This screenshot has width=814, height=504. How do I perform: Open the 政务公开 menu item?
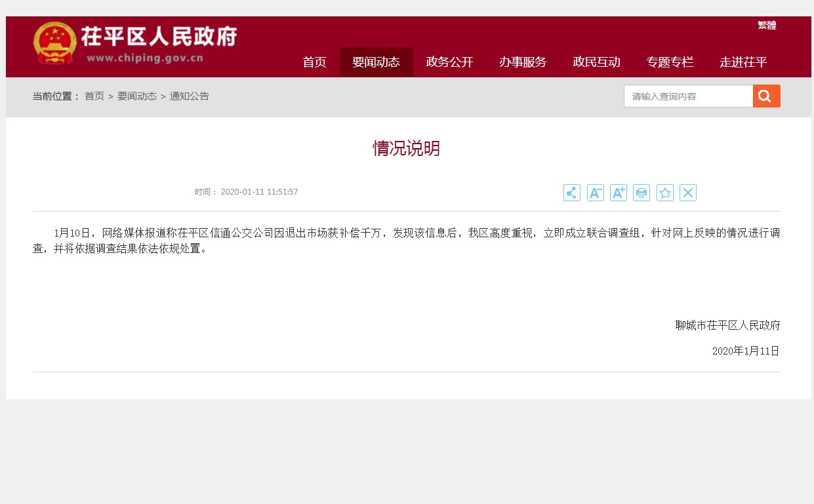(x=449, y=62)
